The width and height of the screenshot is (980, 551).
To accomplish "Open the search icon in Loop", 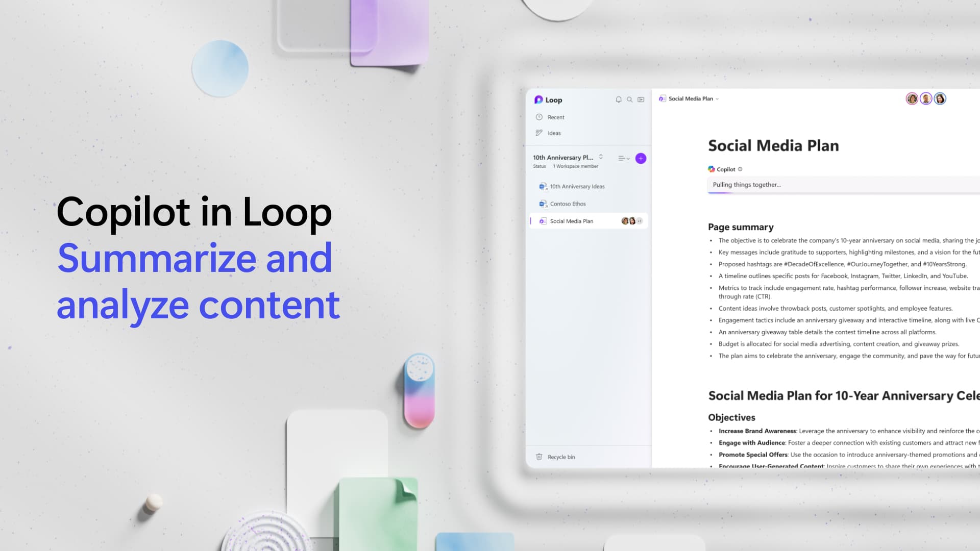I will click(629, 99).
